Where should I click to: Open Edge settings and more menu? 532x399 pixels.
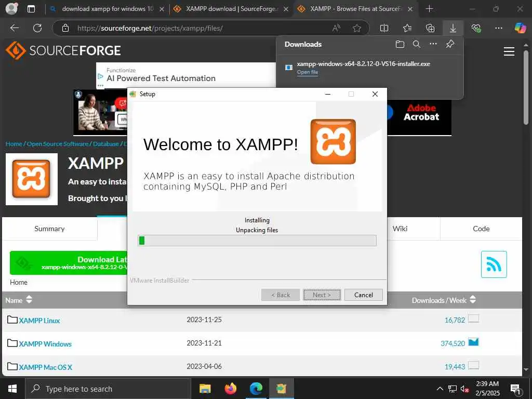click(x=498, y=28)
